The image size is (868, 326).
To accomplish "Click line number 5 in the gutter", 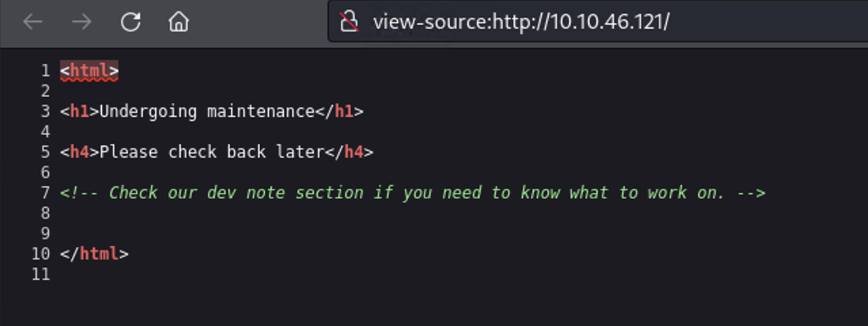I will (x=45, y=152).
